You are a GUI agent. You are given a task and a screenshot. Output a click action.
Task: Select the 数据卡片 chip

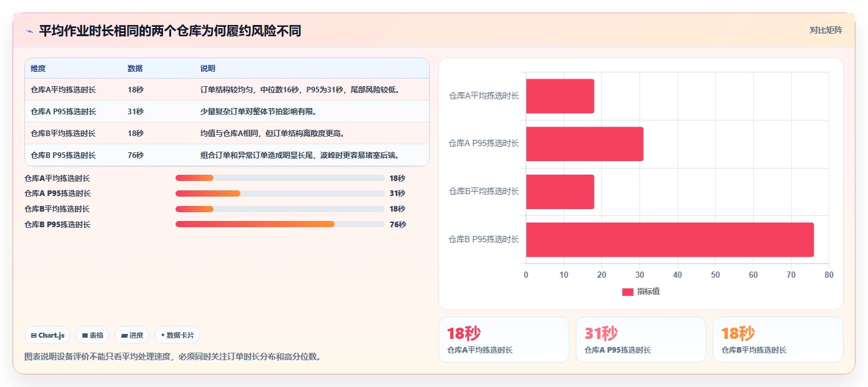pyautogui.click(x=177, y=335)
